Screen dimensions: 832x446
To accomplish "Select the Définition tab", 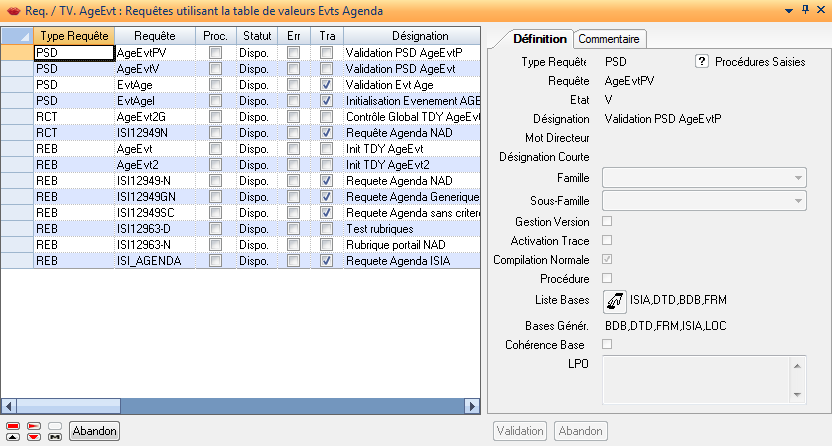I will click(x=540, y=39).
